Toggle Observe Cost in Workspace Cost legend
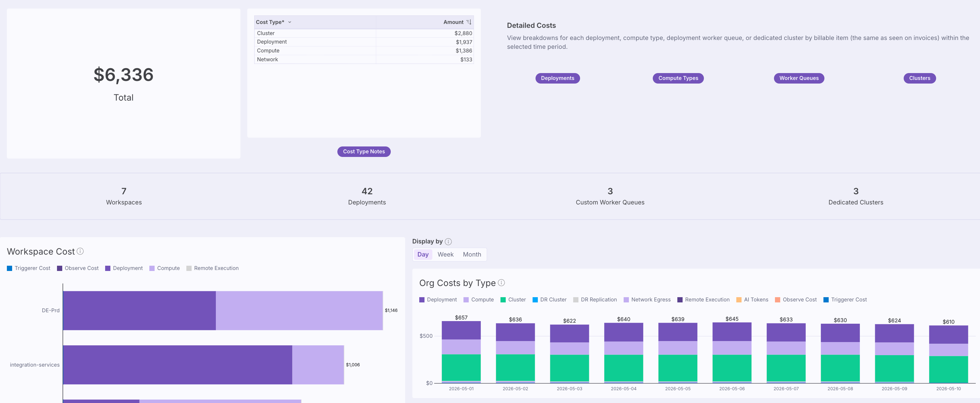This screenshot has height=403, width=980. (x=78, y=268)
